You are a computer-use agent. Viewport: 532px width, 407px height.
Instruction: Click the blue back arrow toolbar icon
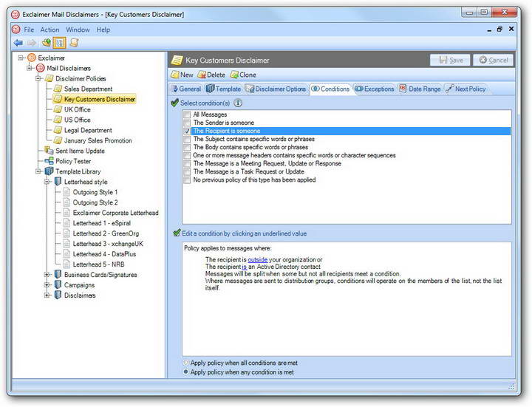(18, 43)
